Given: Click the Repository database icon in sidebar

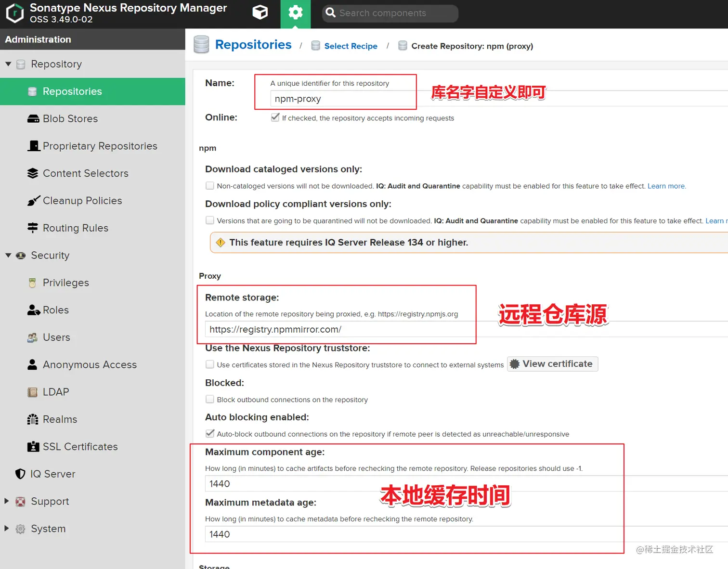Looking at the screenshot, I should click(21, 65).
